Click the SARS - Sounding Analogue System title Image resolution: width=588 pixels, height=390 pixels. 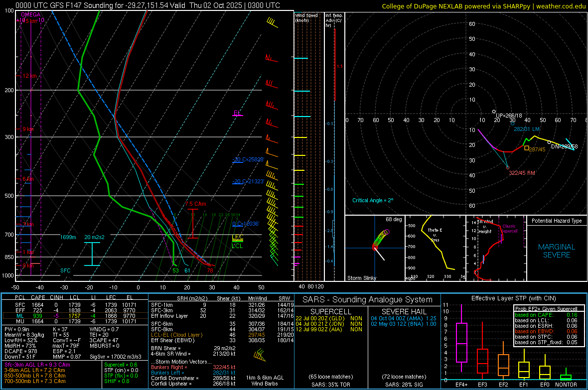[367, 299]
